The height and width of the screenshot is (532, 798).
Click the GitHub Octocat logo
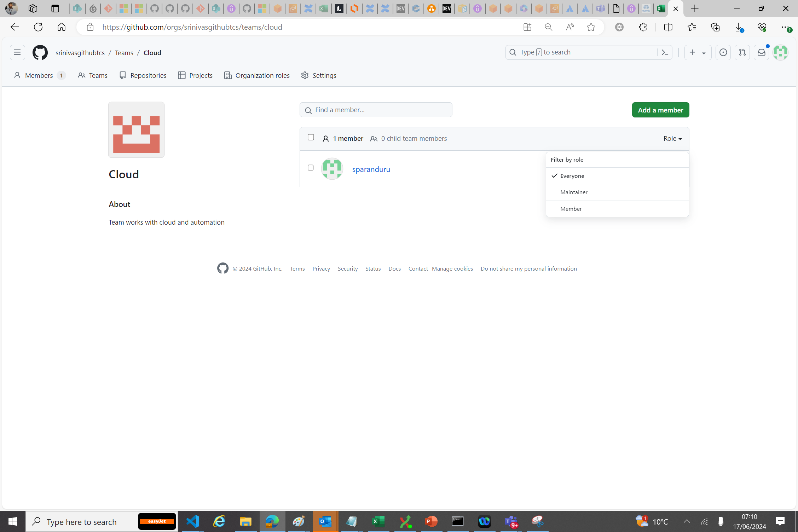(x=40, y=52)
